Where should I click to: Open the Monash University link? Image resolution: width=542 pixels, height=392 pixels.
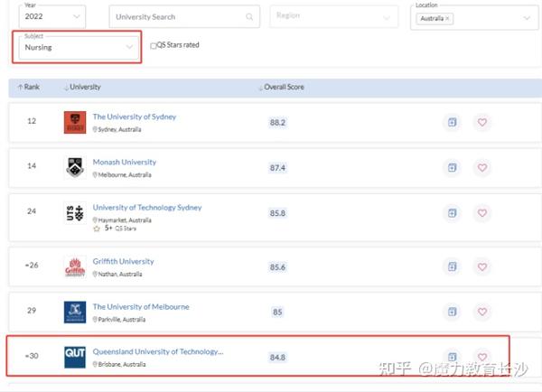click(x=125, y=162)
